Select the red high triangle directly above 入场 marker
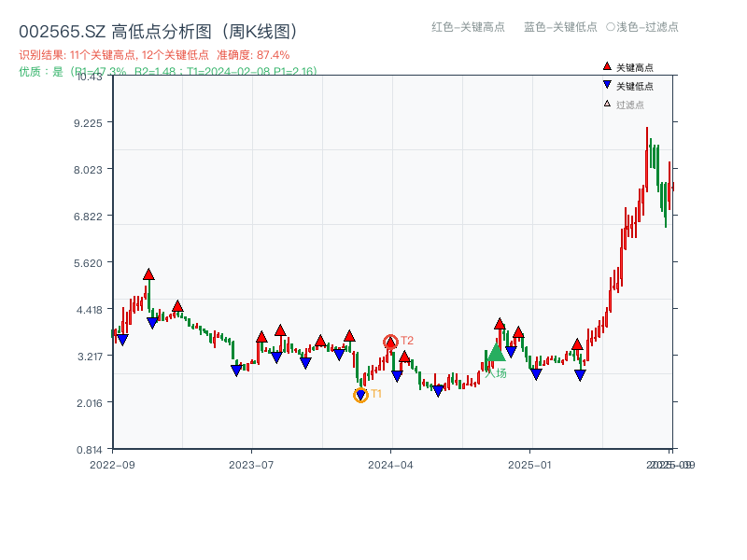Image resolution: width=747 pixels, height=560 pixels. pos(500,324)
